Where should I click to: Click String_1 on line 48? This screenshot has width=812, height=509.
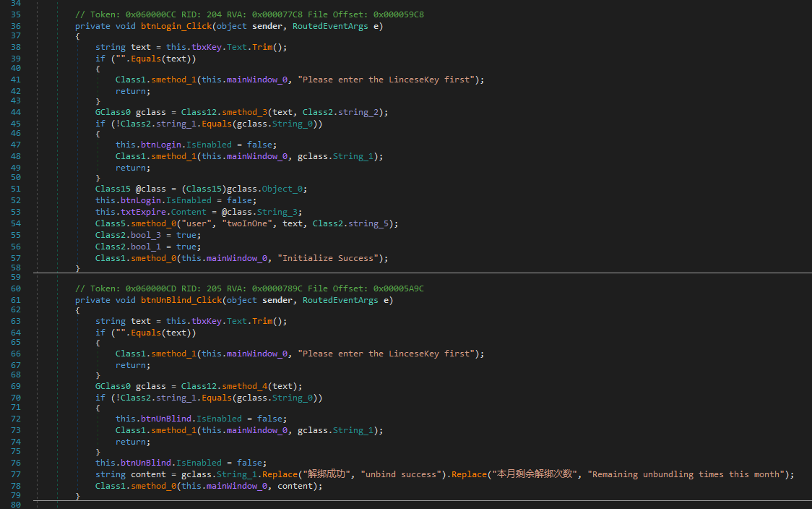coord(353,157)
